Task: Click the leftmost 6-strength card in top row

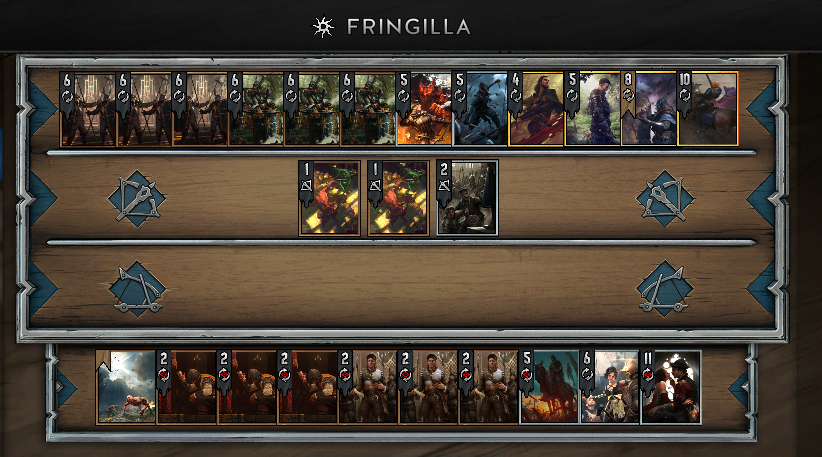Action: [87, 108]
